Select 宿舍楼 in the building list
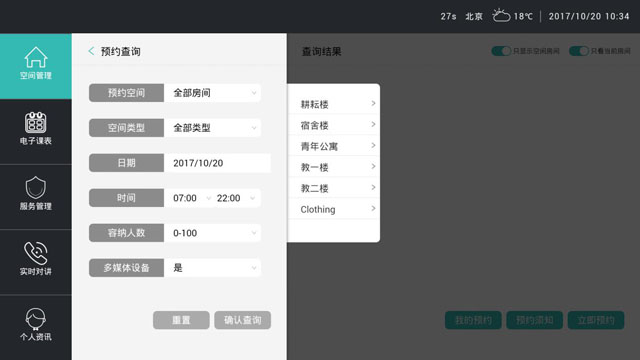Image resolution: width=640 pixels, height=360 pixels. point(334,125)
